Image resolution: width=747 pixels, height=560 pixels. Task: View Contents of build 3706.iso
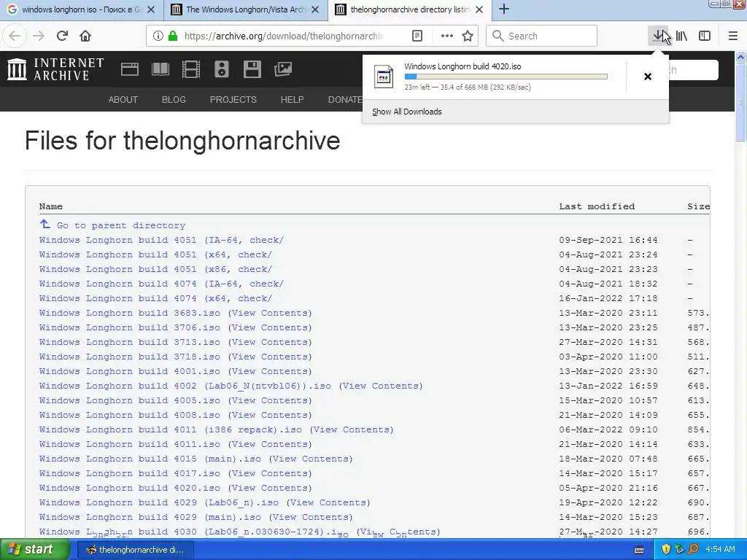(270, 327)
